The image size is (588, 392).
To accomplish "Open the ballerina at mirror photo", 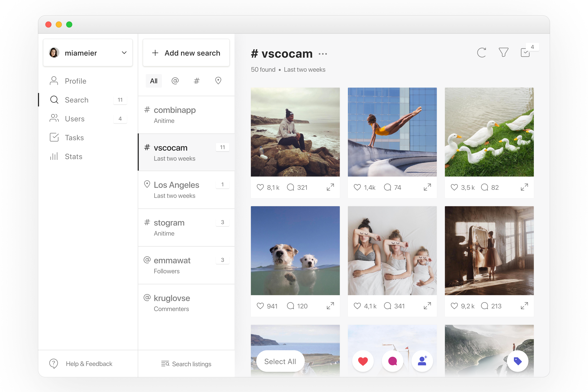I will (489, 251).
